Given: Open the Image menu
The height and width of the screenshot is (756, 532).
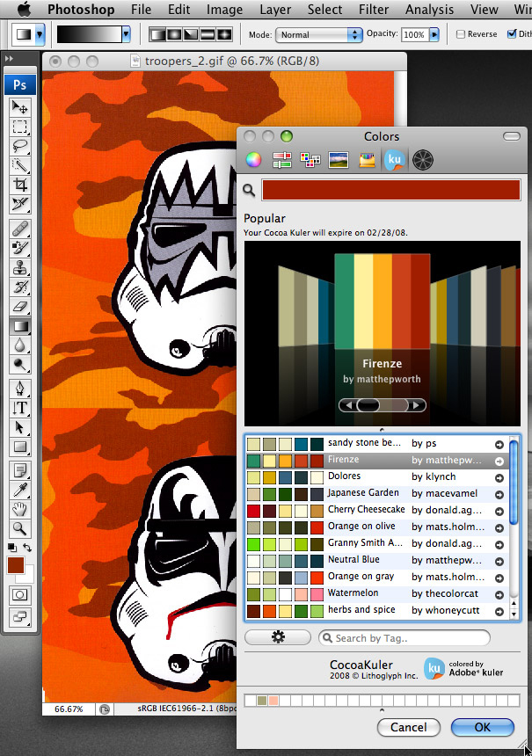Looking at the screenshot, I should (224, 9).
